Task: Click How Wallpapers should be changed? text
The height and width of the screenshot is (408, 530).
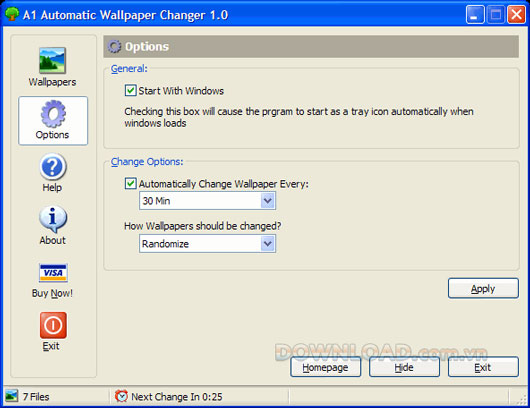Action: 203,226
